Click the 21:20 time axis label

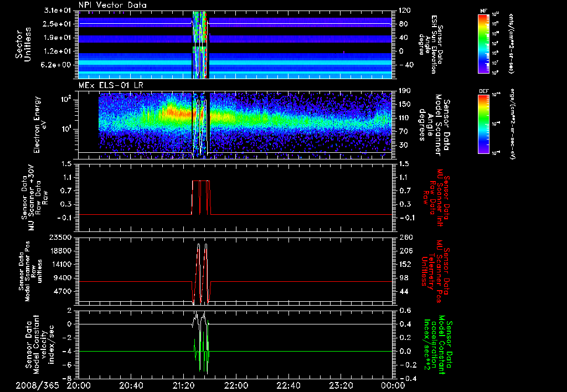point(184,385)
